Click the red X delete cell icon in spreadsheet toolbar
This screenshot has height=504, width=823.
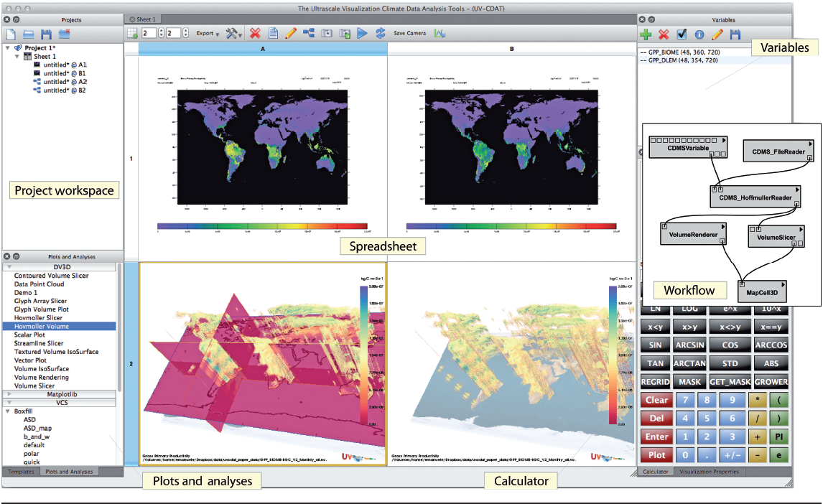pyautogui.click(x=255, y=33)
